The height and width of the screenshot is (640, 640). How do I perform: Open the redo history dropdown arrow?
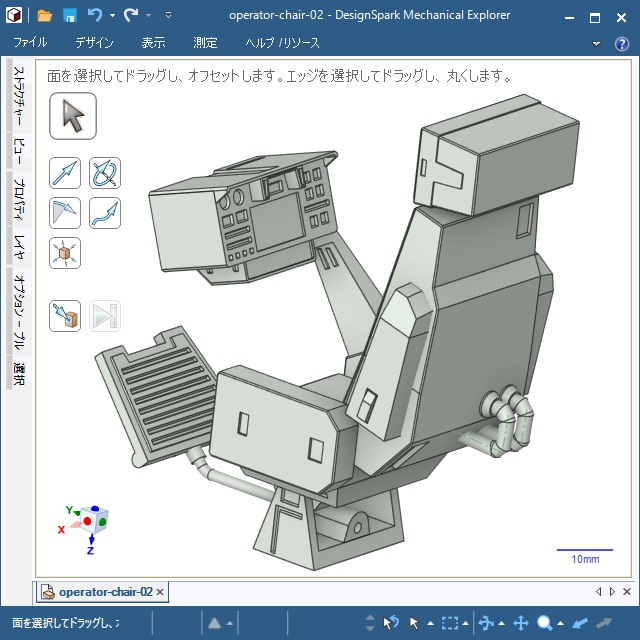pyautogui.click(x=149, y=16)
